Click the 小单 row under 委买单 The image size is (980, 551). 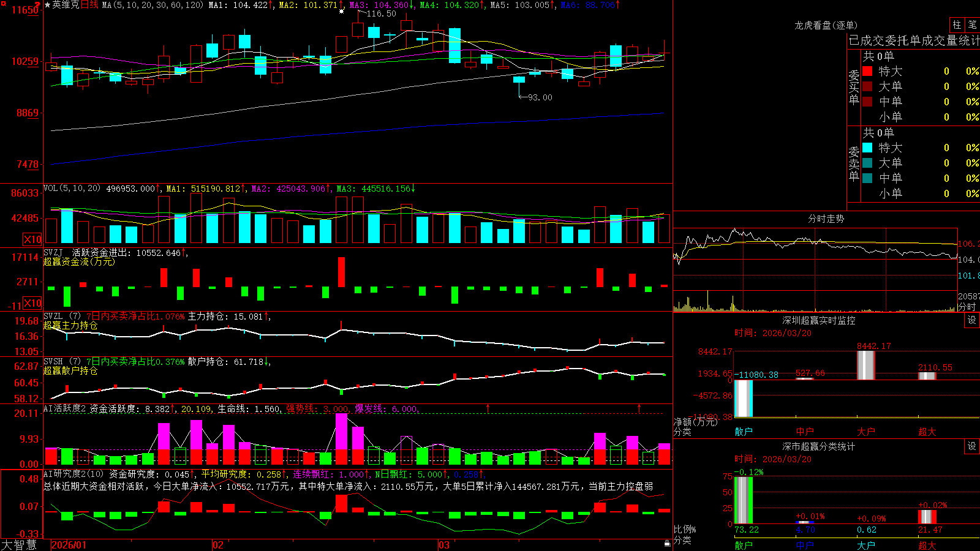coord(920,117)
